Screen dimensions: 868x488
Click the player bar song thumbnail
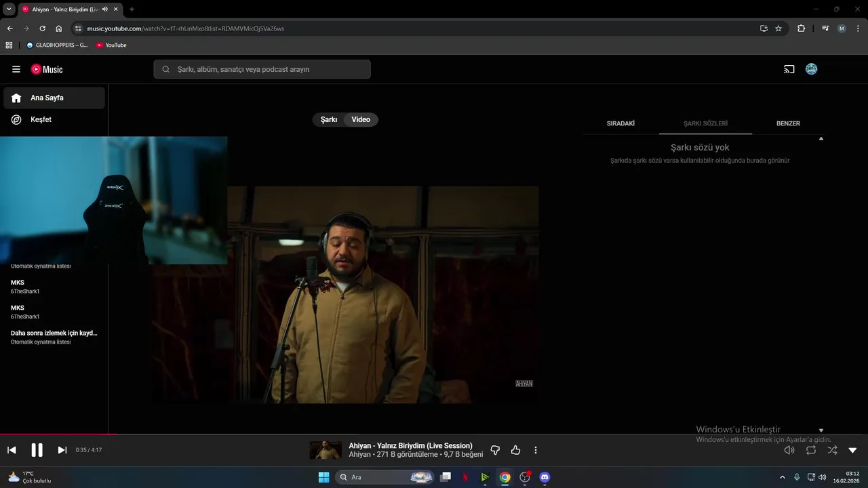click(325, 450)
